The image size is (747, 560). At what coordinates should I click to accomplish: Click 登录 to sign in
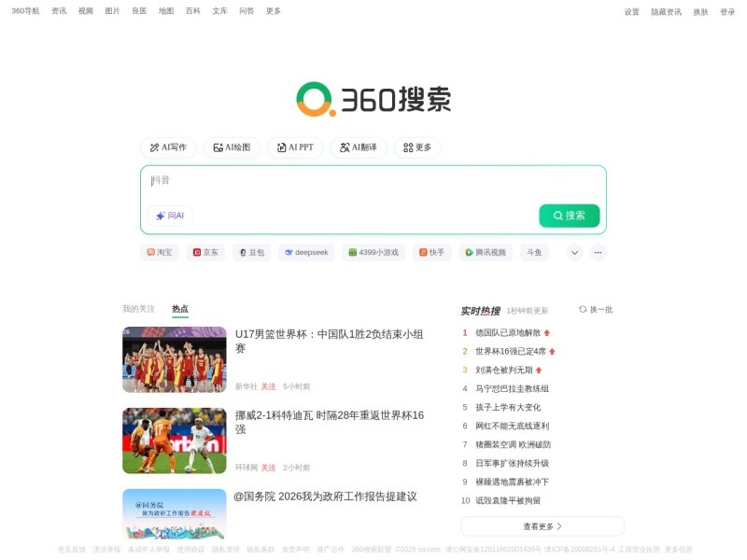727,12
